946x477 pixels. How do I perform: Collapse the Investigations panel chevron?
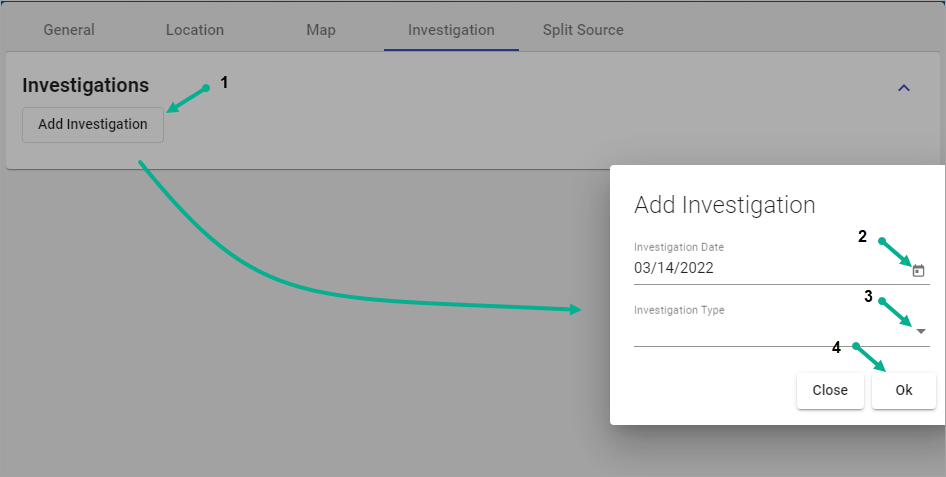[904, 88]
